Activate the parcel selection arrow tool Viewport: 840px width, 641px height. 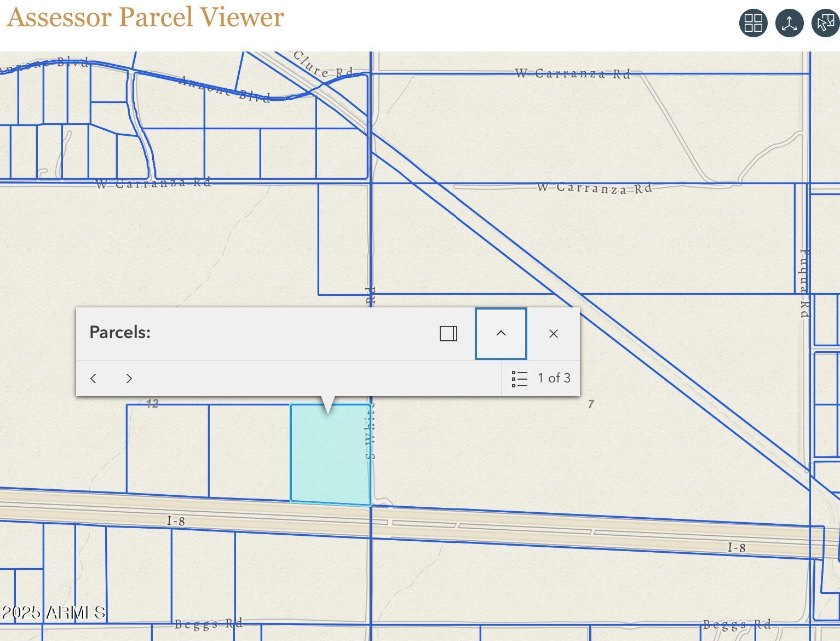824,23
